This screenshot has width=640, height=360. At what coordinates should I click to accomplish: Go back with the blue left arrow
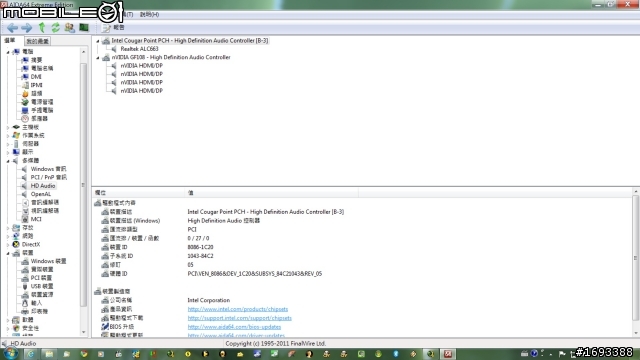[x=12, y=27]
